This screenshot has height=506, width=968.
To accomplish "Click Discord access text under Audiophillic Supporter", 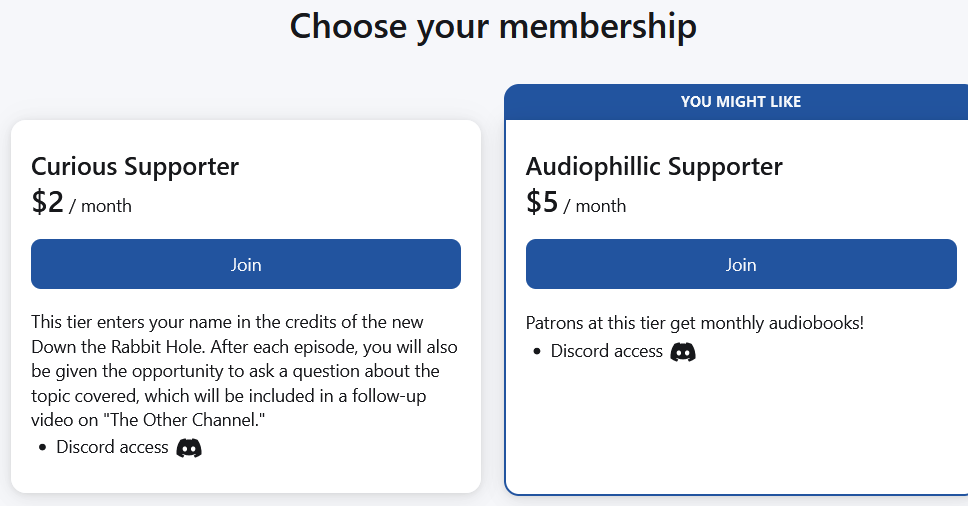I will click(607, 351).
